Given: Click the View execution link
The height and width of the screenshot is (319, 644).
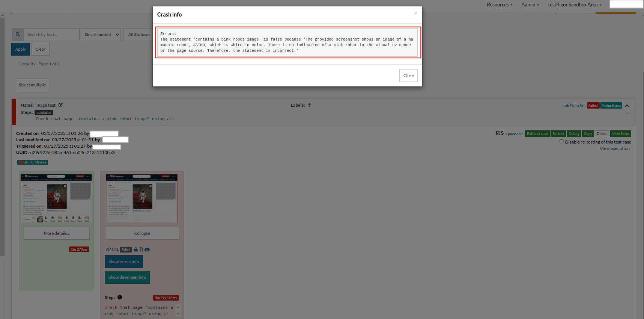Looking at the screenshot, I should 614,148.
